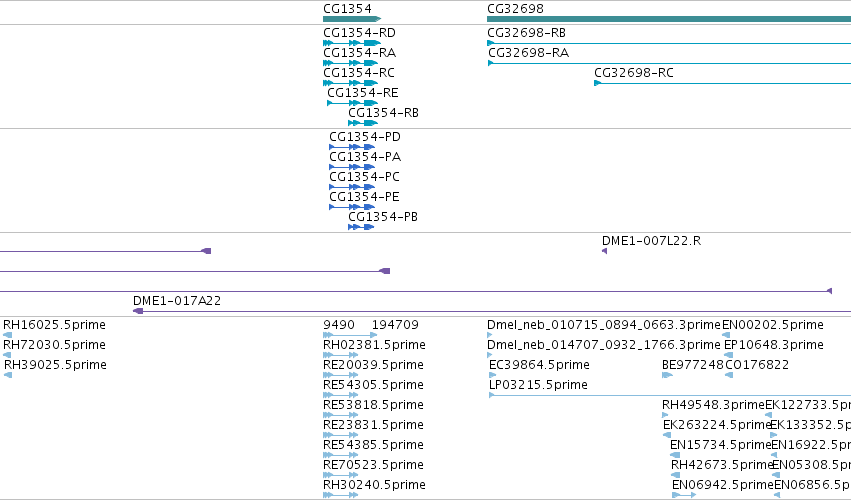Select the CG1354-PA protein label
The image size is (851, 500).
(x=365, y=157)
